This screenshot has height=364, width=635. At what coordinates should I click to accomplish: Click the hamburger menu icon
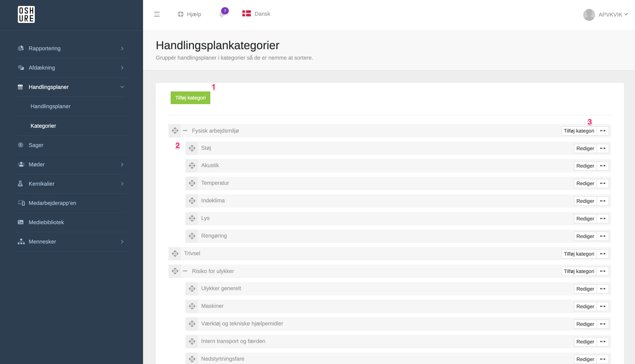coord(157,14)
